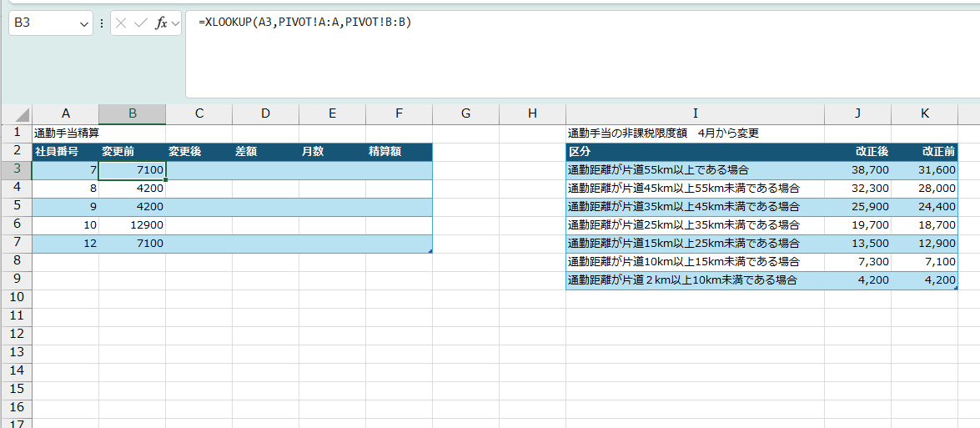This screenshot has width=980, height=428.
Task: Click table resize handle at F7 corner
Action: 430,251
